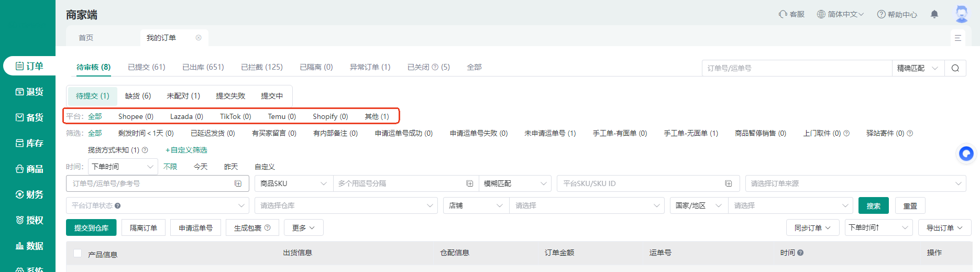Image resolution: width=980 pixels, height=272 pixels.
Task: Click the +自定义筛选 link
Action: (x=186, y=150)
